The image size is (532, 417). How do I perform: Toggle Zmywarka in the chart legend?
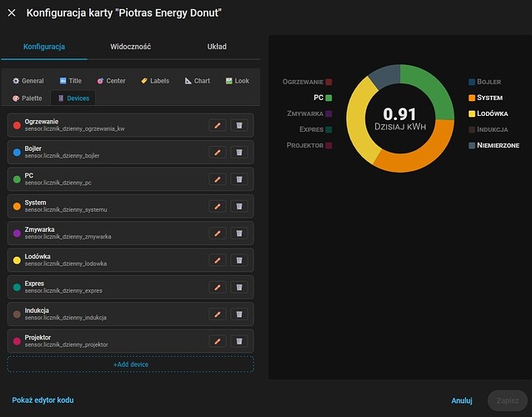(309, 113)
